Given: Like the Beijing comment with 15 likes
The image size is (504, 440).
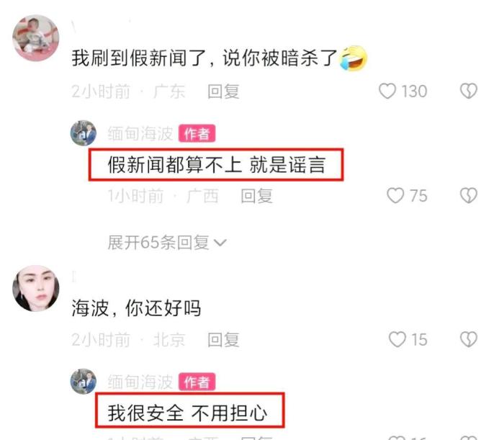Looking at the screenshot, I should pos(397,339).
